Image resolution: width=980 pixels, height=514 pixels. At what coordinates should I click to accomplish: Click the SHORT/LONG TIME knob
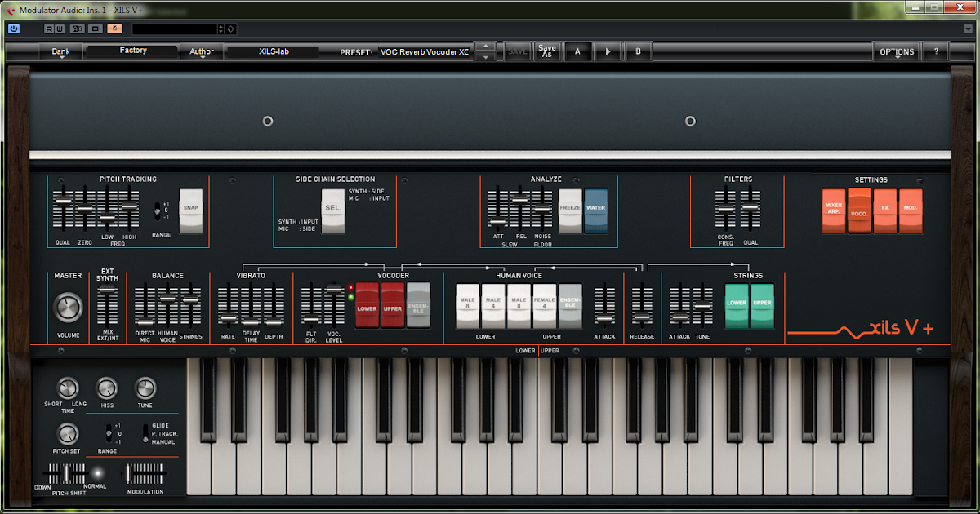point(67,388)
